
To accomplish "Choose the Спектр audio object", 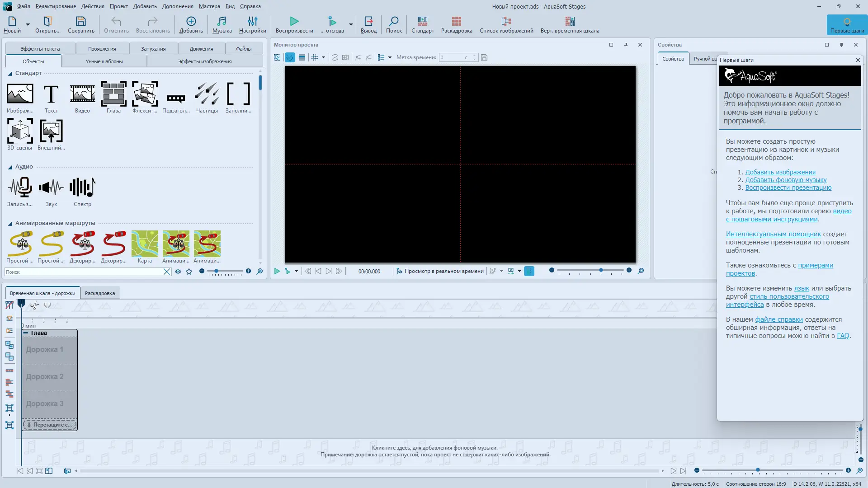I will coord(82,188).
